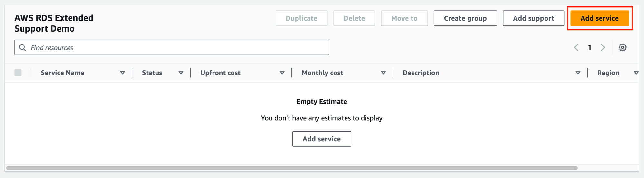Click the Add support button

pos(533,18)
